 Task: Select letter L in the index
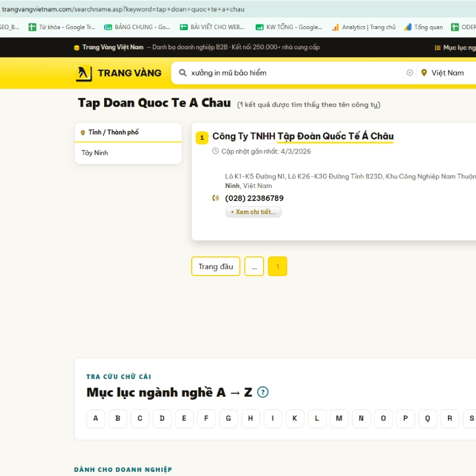[317, 418]
